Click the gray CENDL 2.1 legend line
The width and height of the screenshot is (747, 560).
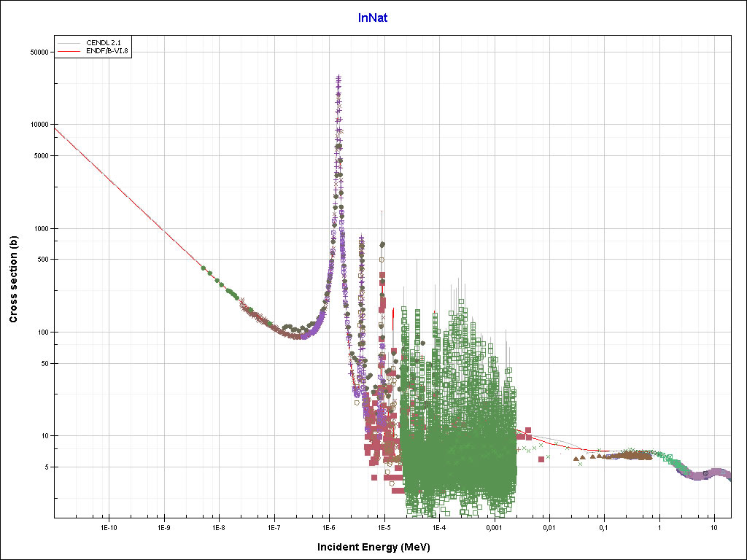(x=70, y=43)
